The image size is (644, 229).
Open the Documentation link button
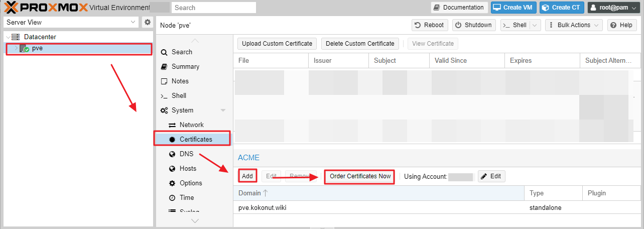(459, 8)
